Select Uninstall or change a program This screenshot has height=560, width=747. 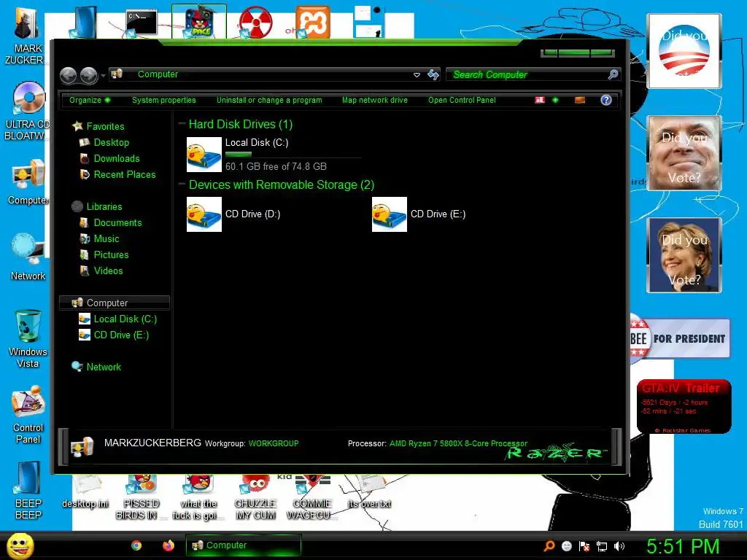coord(269,100)
